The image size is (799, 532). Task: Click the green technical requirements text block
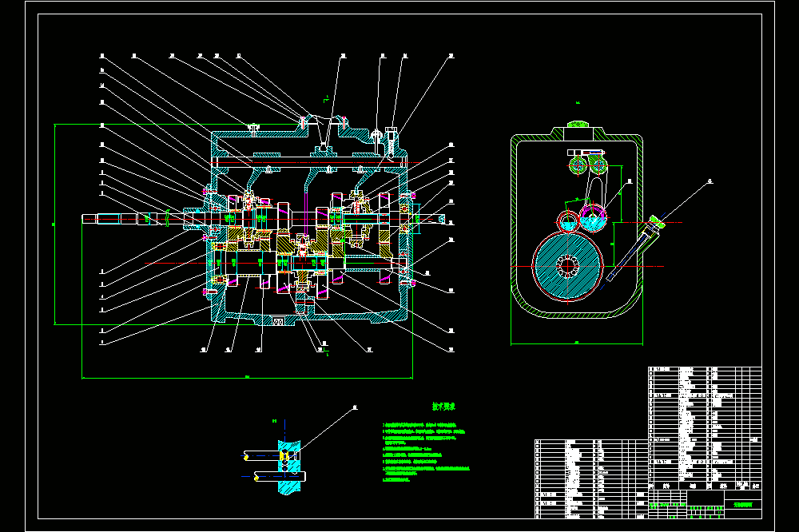click(x=426, y=452)
